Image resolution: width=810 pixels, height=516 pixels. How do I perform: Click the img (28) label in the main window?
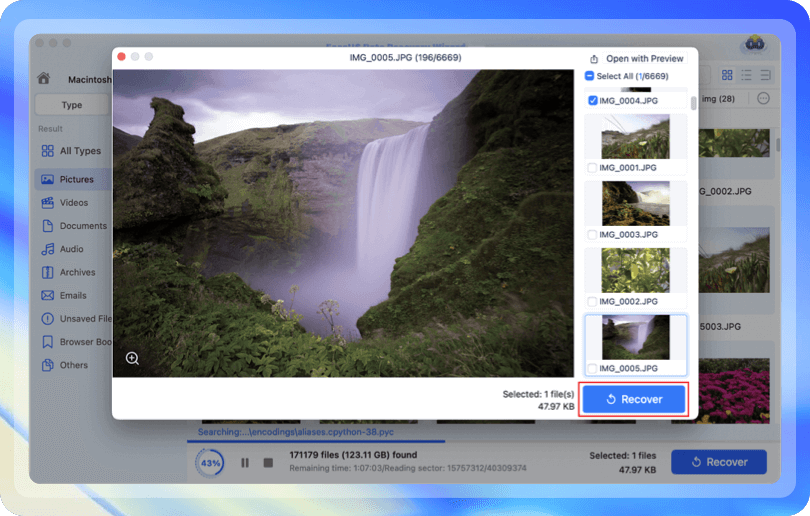tap(718, 99)
